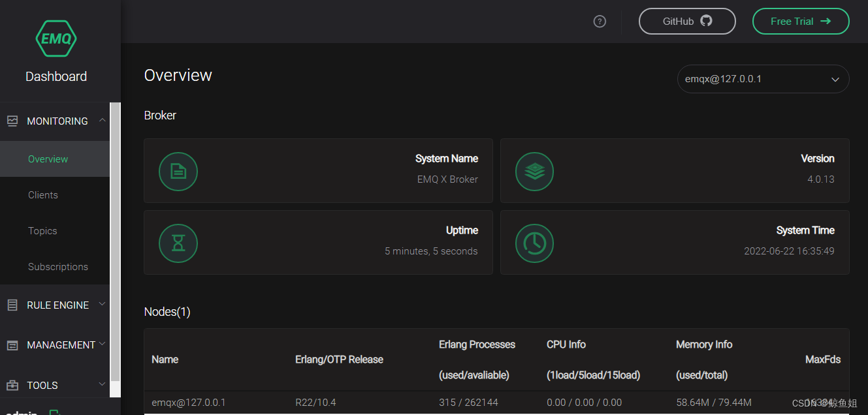
Task: Click the R22/10.4 release cell
Action: point(315,403)
